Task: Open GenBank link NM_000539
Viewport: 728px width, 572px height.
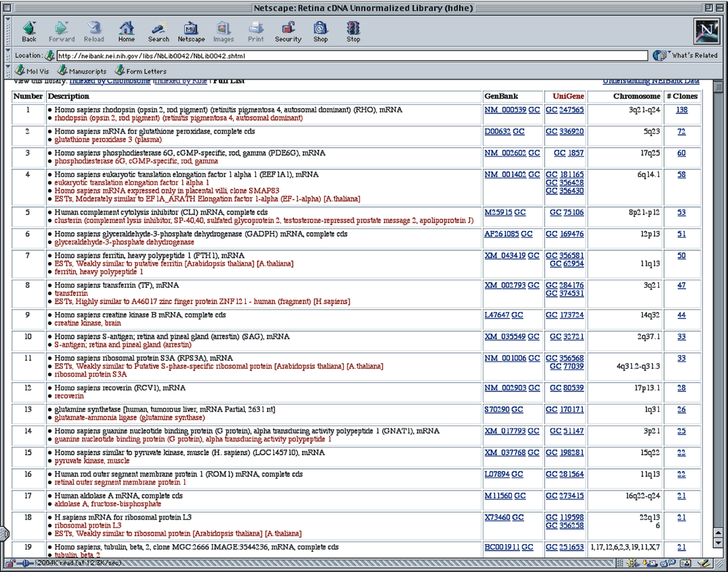Action: point(505,110)
